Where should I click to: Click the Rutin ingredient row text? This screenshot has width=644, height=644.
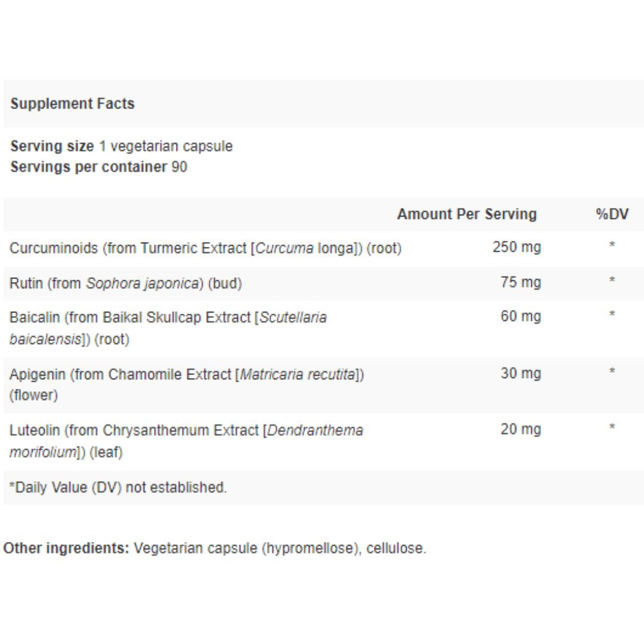[x=126, y=283]
